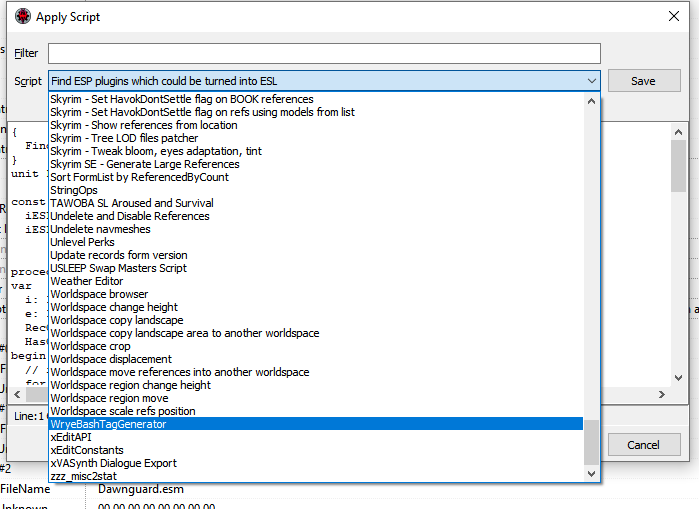This screenshot has height=509, width=699.
Task: Choose Worldspace browser script
Action: tap(99, 294)
